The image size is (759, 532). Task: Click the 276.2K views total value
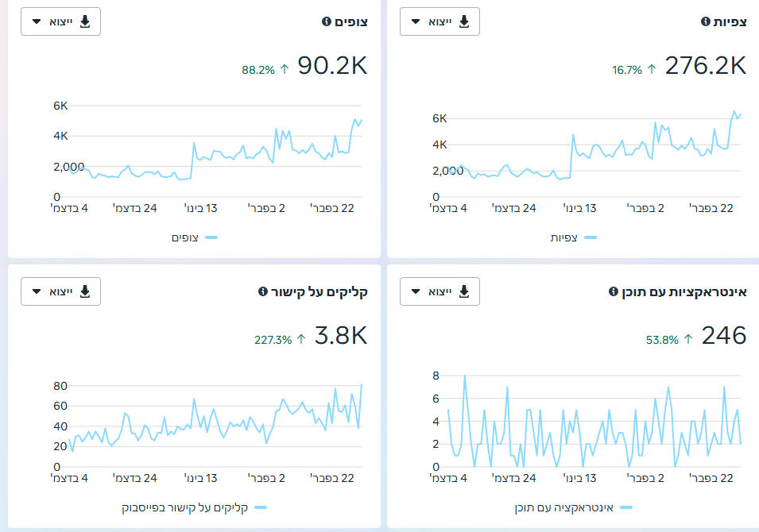(705, 67)
